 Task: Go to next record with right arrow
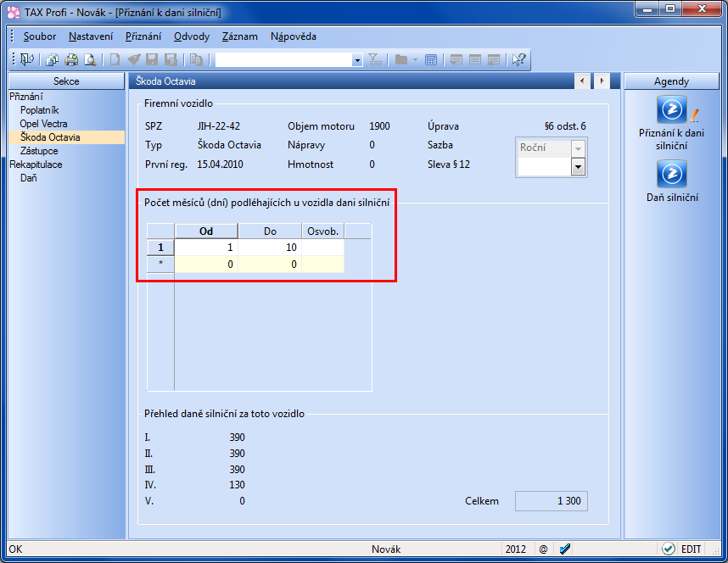[602, 81]
